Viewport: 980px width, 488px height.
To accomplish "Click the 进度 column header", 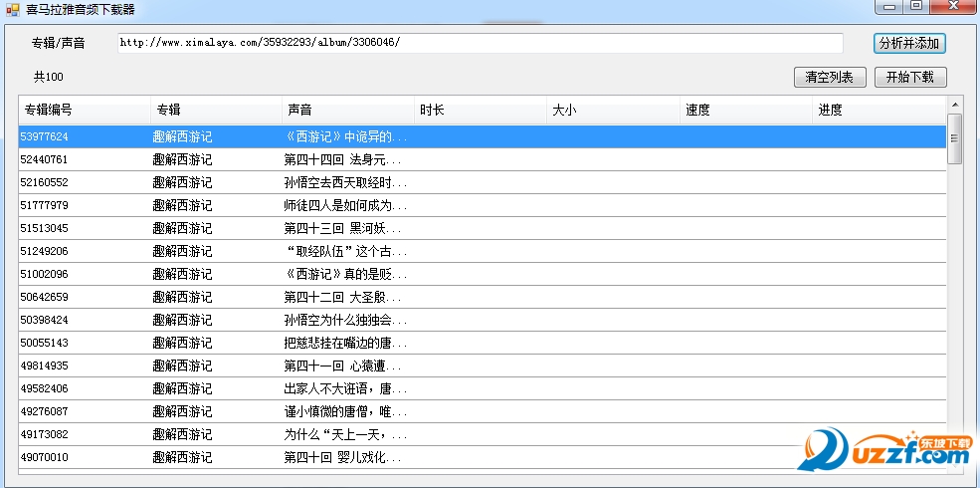I will pyautogui.click(x=880, y=111).
